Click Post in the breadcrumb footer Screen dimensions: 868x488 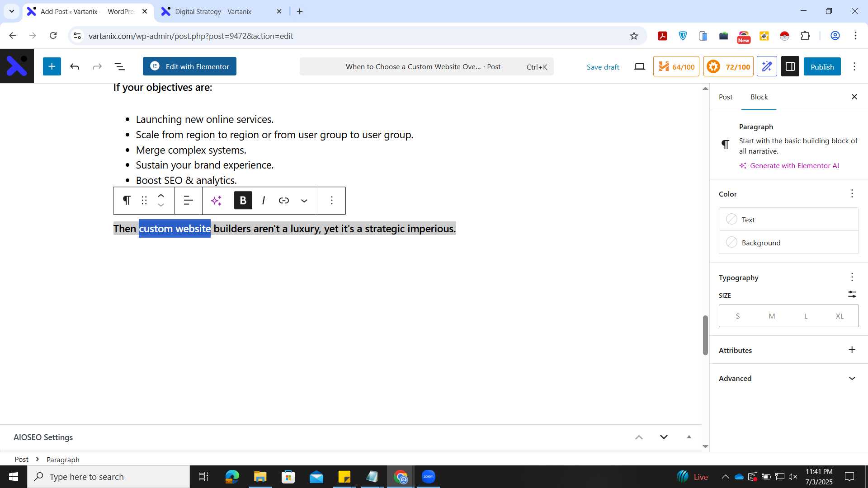(x=21, y=459)
